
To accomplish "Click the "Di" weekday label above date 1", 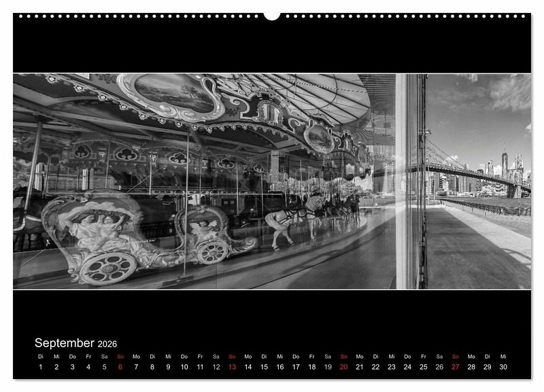I will click(x=41, y=357).
